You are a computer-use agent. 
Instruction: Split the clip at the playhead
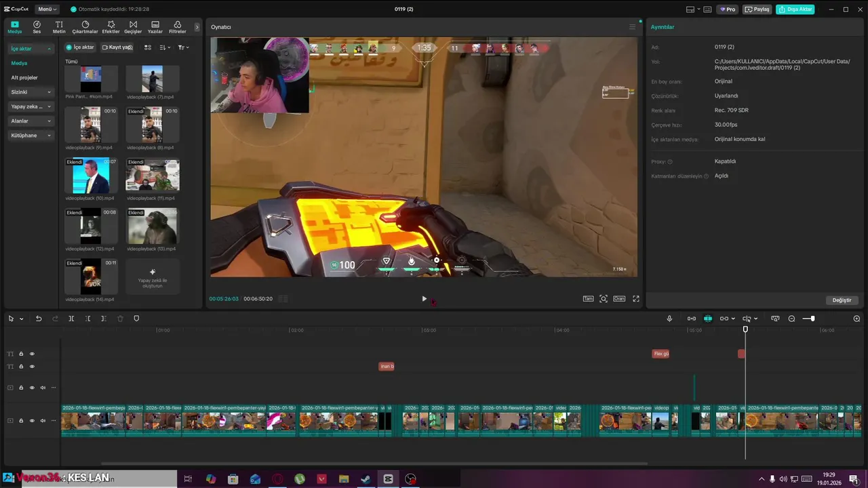click(71, 319)
